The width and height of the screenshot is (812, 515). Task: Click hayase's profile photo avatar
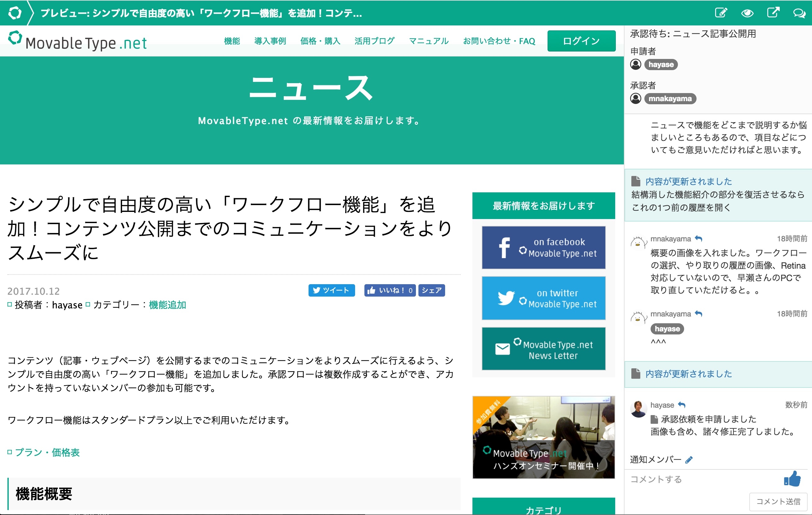tap(638, 409)
